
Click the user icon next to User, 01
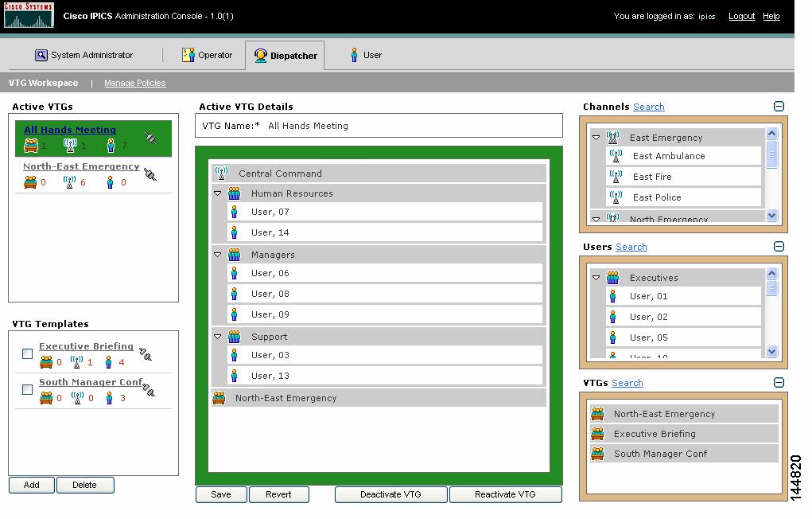coord(612,296)
